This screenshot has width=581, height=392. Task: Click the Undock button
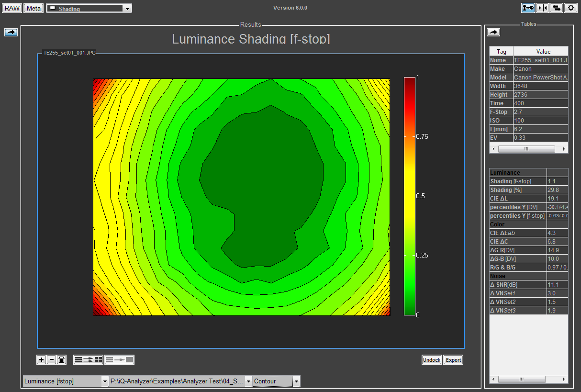431,360
